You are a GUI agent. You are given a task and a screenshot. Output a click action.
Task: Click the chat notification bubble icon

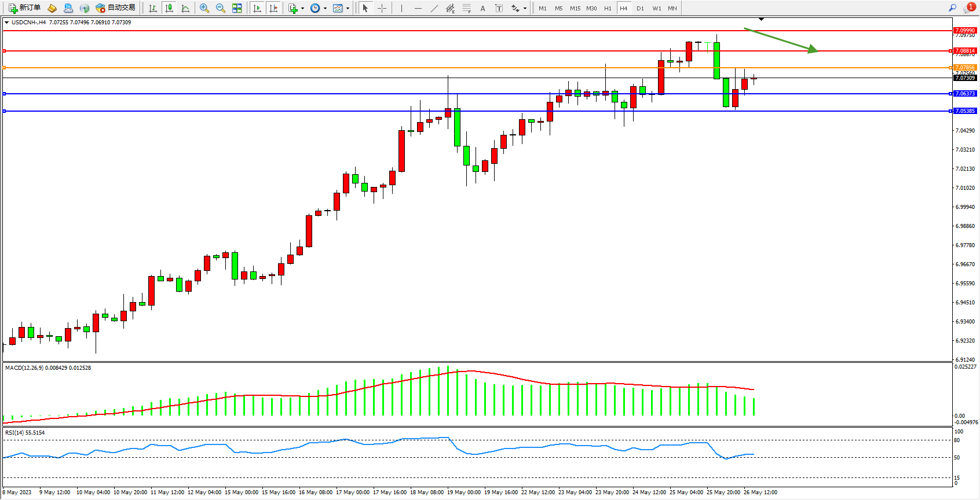tap(970, 8)
